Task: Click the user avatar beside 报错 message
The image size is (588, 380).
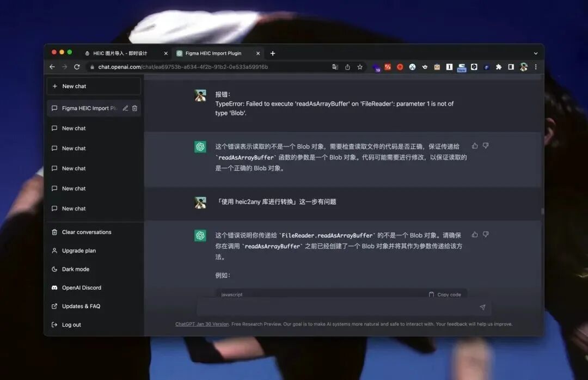Action: (x=200, y=95)
